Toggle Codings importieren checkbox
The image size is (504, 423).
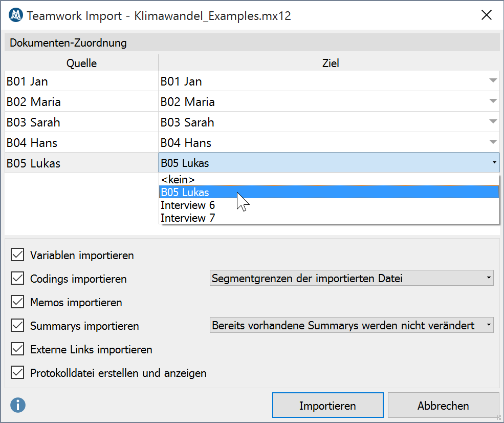(17, 278)
